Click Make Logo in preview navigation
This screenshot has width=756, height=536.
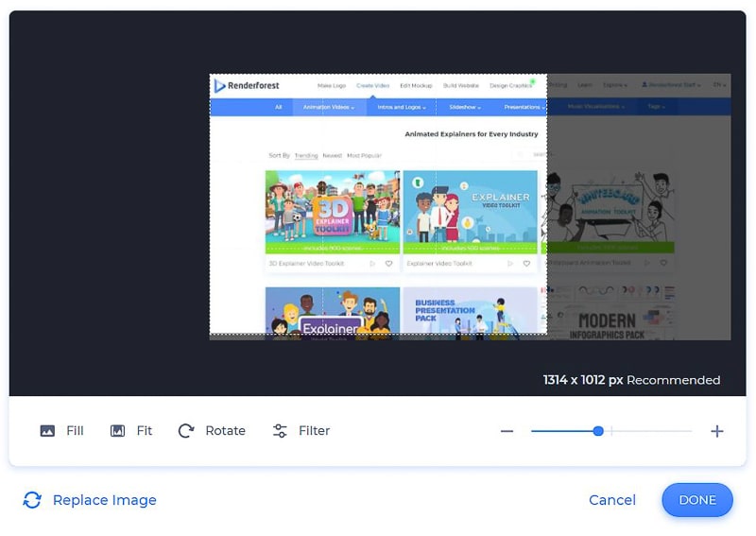332,86
